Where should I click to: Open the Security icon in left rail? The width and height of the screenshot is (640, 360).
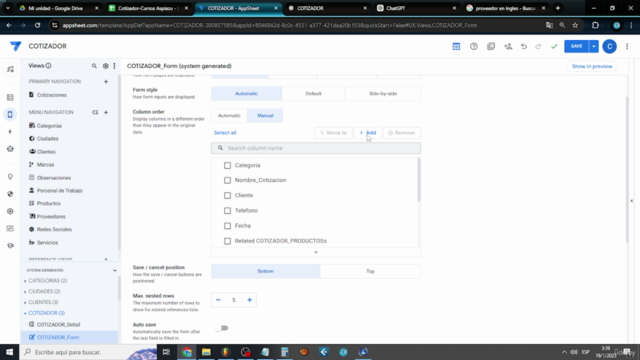(x=10, y=194)
